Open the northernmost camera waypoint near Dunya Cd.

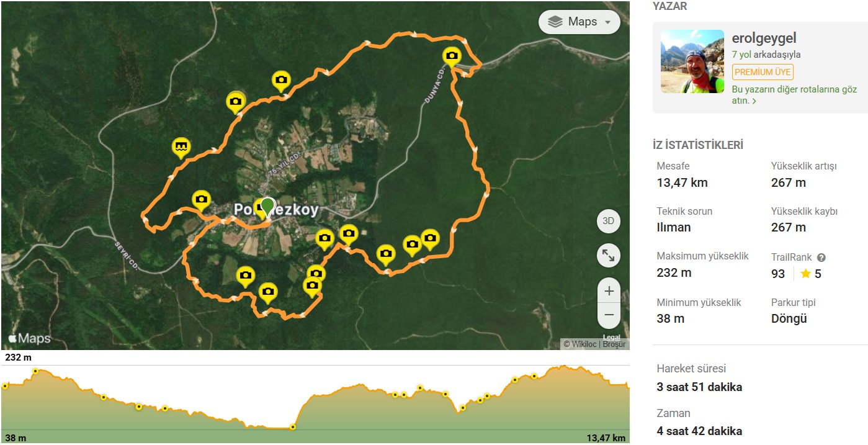[452, 56]
